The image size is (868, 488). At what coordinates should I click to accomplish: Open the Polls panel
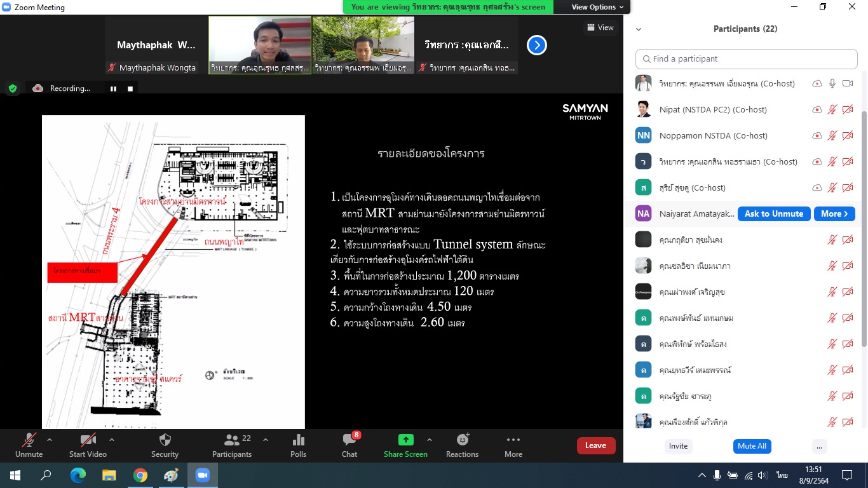[298, 445]
